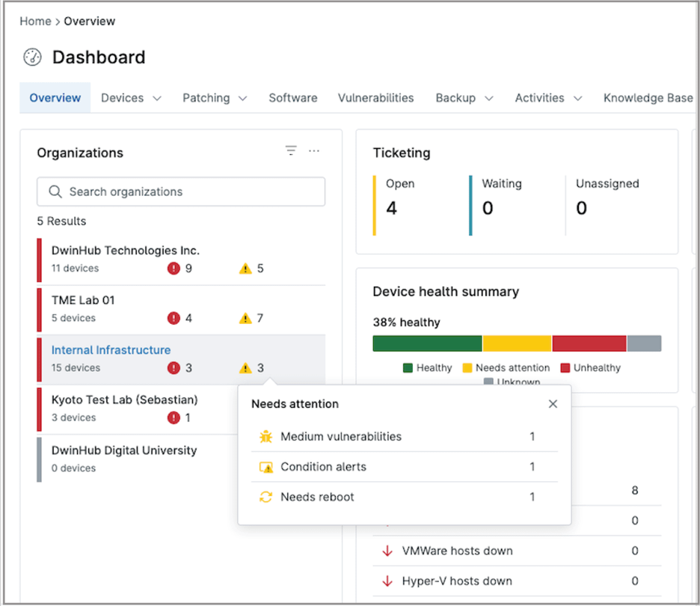
Task: Open the Software tab
Action: (x=292, y=98)
